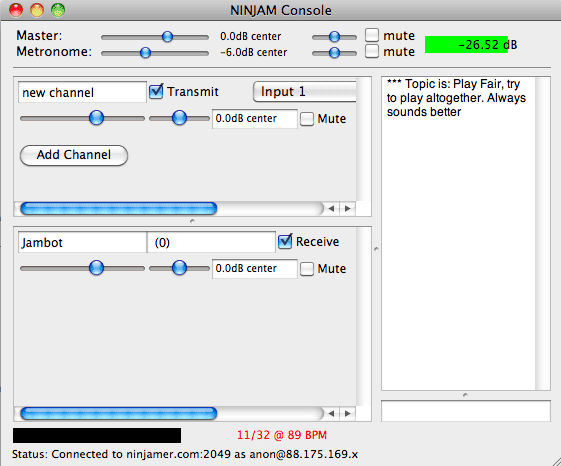Click the chat message input box
The width and height of the screenshot is (561, 466).
click(465, 411)
